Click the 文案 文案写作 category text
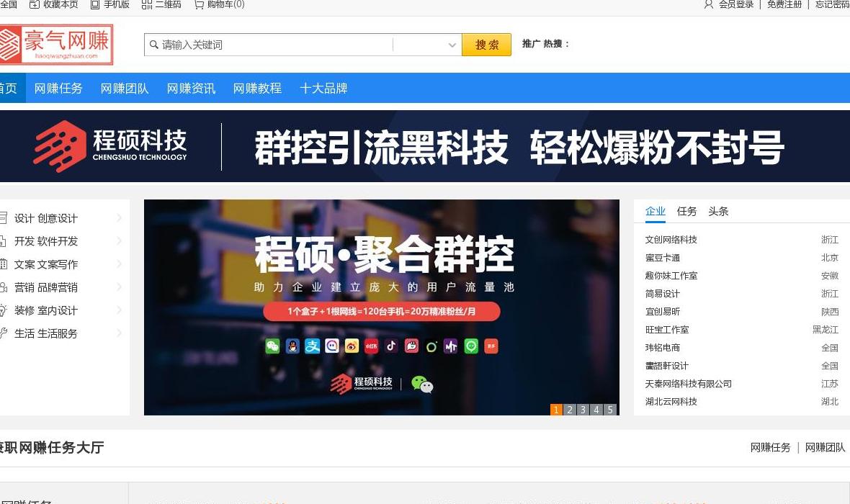 [46, 264]
